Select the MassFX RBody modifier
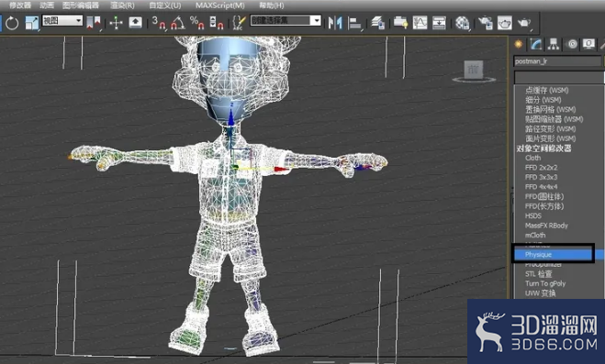 (546, 226)
